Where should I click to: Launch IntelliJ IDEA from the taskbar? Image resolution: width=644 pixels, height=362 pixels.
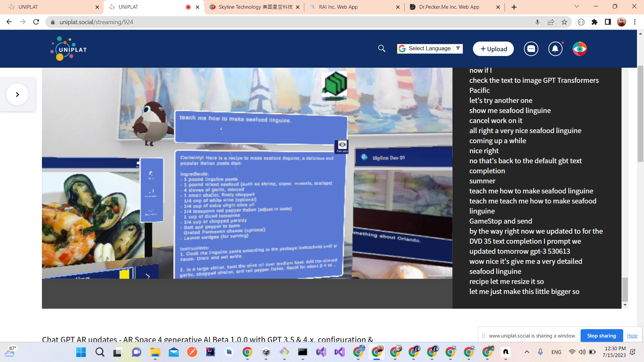(x=211, y=352)
